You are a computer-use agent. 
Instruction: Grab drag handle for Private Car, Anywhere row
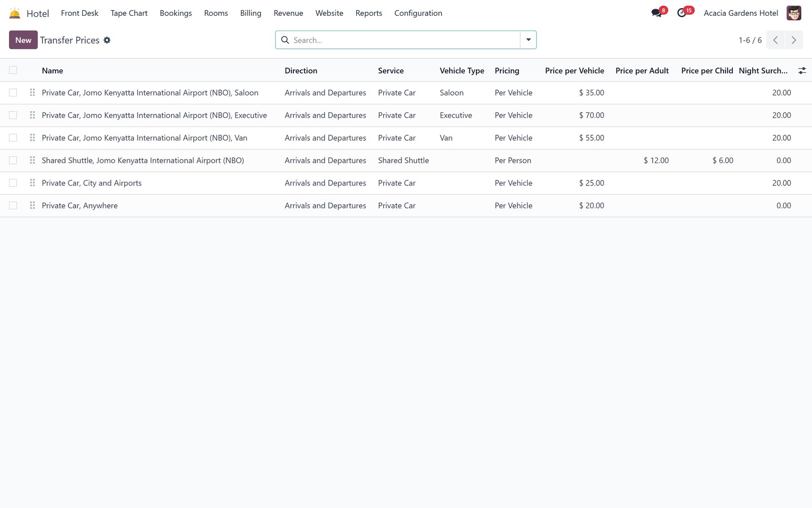tap(32, 206)
